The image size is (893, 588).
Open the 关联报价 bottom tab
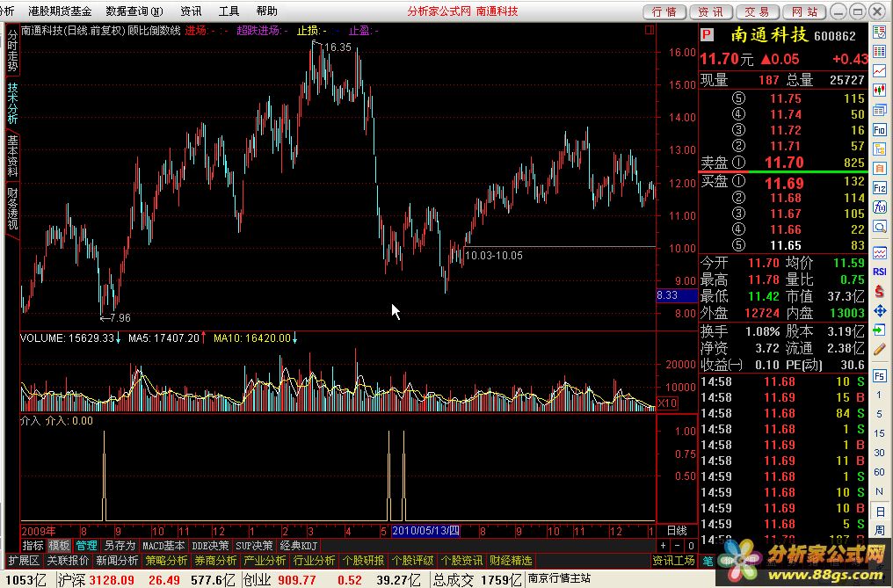click(68, 561)
